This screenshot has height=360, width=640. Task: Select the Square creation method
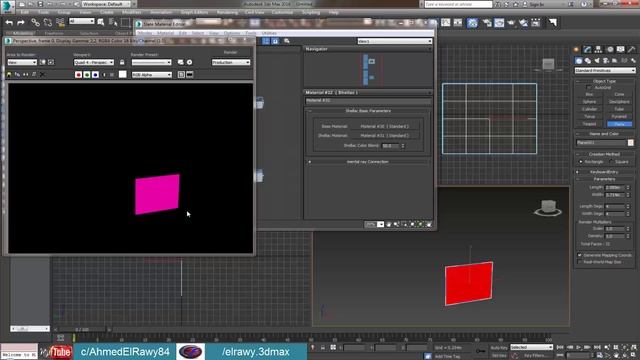tap(611, 162)
